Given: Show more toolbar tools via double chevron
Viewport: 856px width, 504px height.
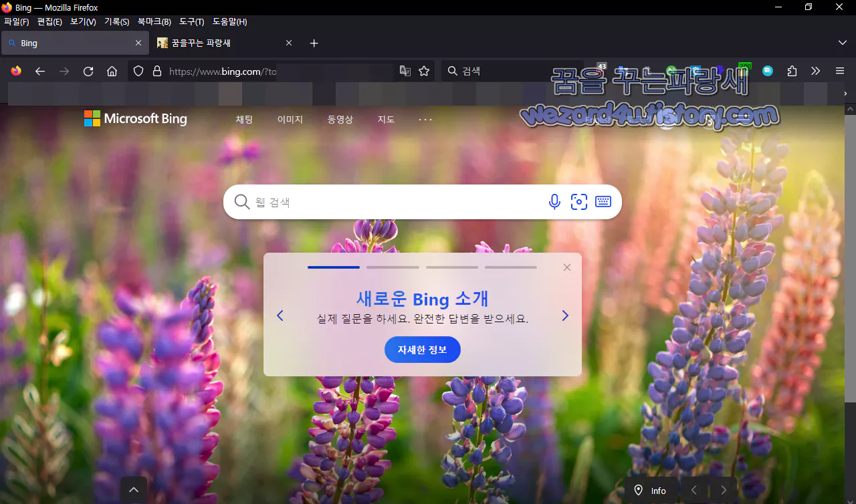Looking at the screenshot, I should coord(815,71).
